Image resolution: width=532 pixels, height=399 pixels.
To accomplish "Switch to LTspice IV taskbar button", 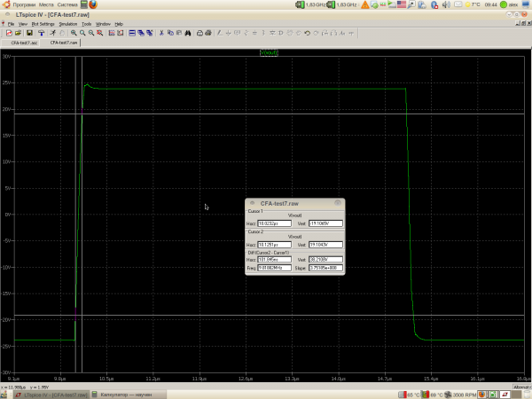I will tap(51, 395).
